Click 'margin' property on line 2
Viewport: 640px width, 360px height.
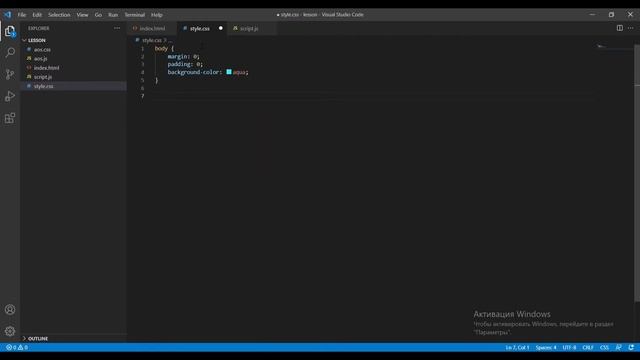pos(178,56)
